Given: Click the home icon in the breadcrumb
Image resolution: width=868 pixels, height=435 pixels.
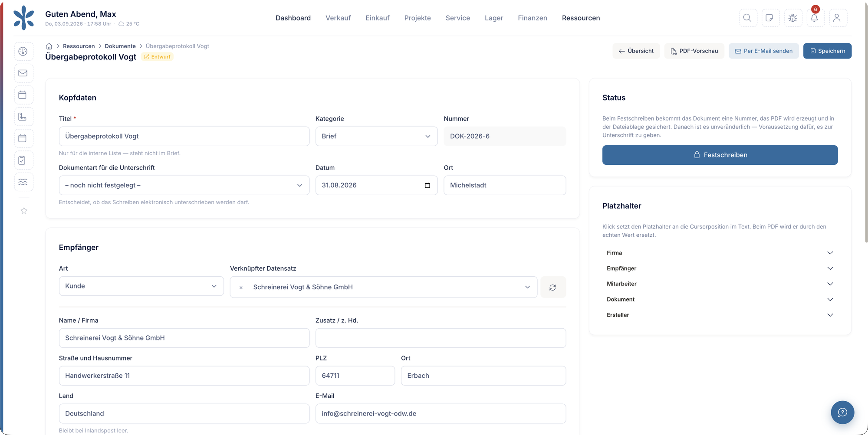Looking at the screenshot, I should pyautogui.click(x=49, y=46).
